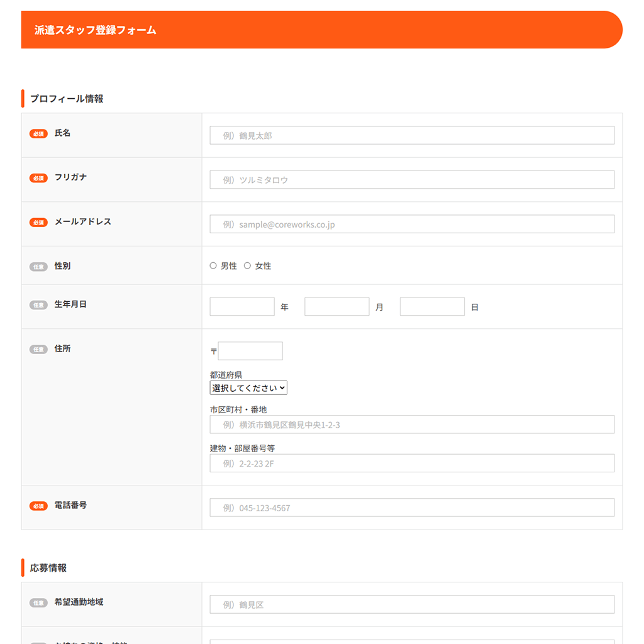
Task: Click the birth year (年) input box
Action: pos(242,306)
